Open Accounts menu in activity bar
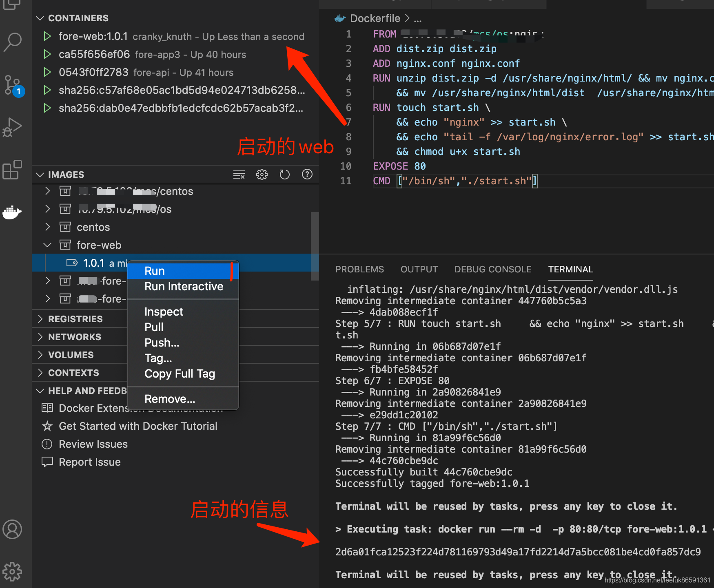 (x=12, y=529)
